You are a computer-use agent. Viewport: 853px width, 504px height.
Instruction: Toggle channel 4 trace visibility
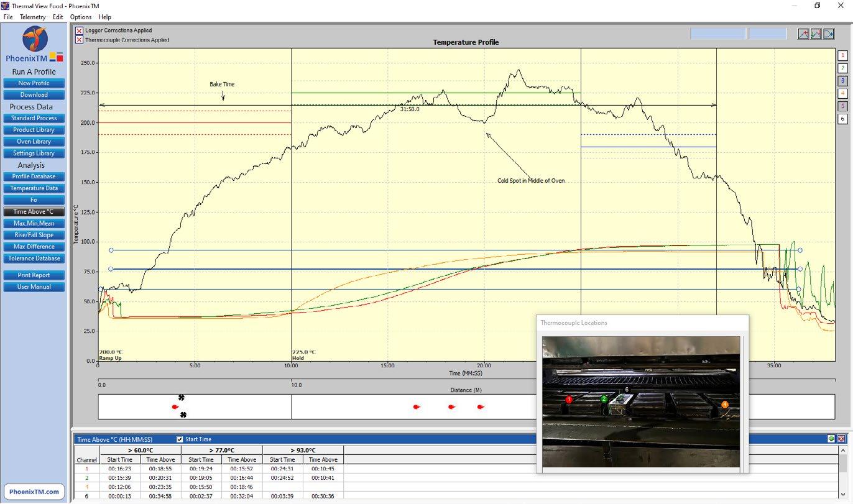click(842, 93)
